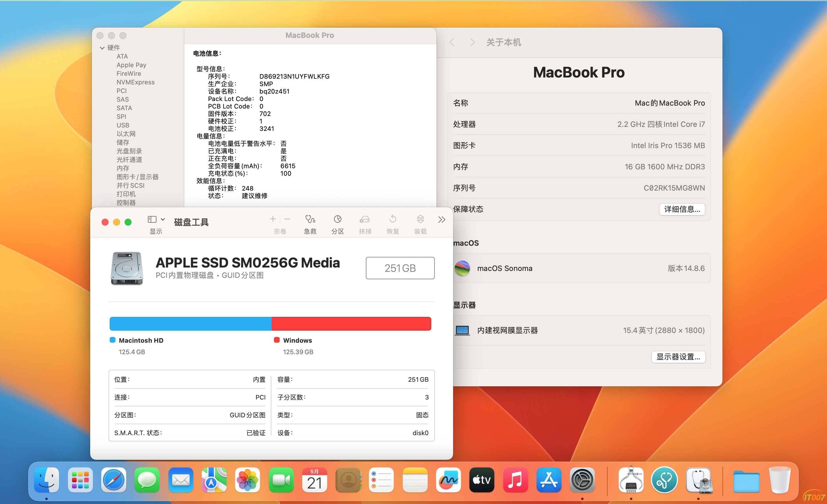Viewport: 827px width, 504px height.
Task: Click the 建议维修 battery status text
Action: pos(254,196)
